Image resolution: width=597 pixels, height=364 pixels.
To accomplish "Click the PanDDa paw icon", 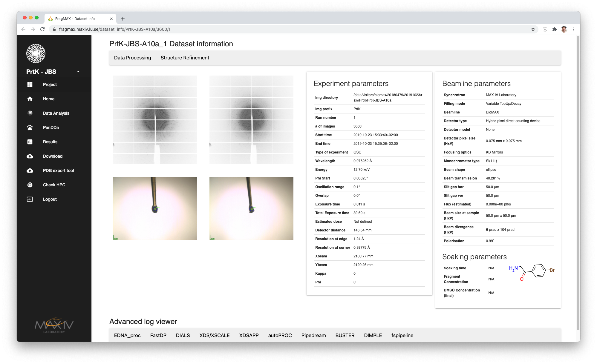I will 30,128.
